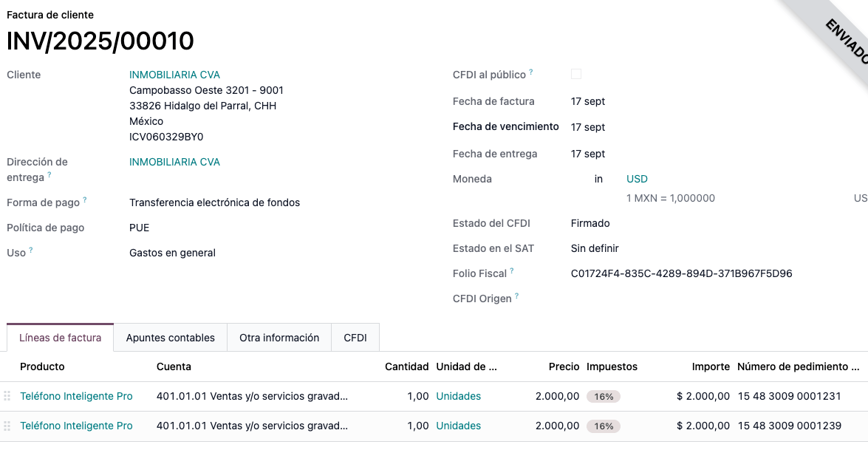Click help icon next to Folio Fiscal
This screenshot has width=868, height=450.
[512, 271]
